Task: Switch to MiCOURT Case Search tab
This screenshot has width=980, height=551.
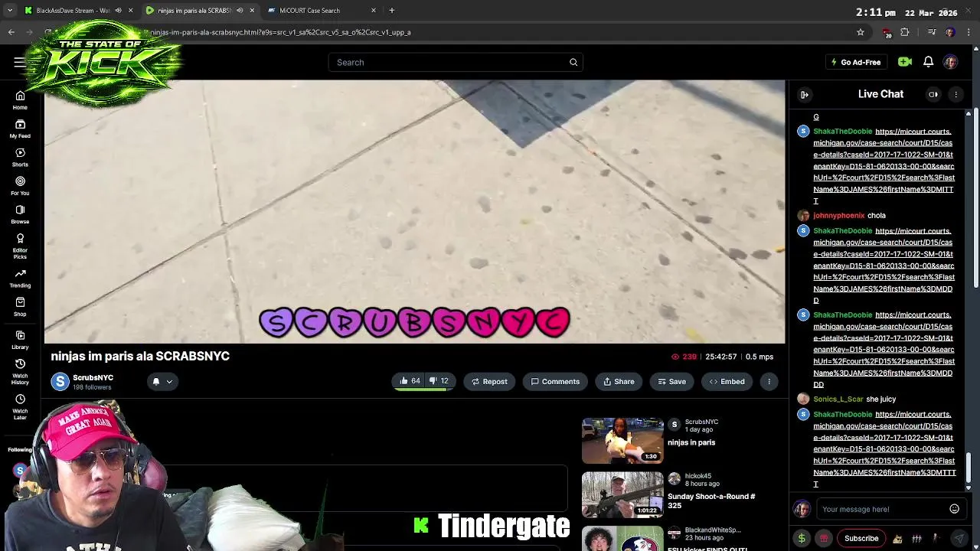Action: click(x=309, y=11)
